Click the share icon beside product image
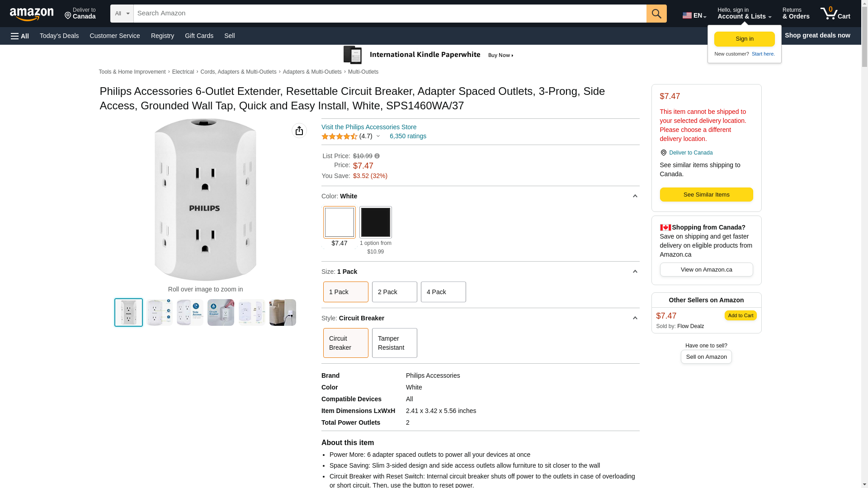Viewport: 868px width, 488px height. [x=299, y=131]
